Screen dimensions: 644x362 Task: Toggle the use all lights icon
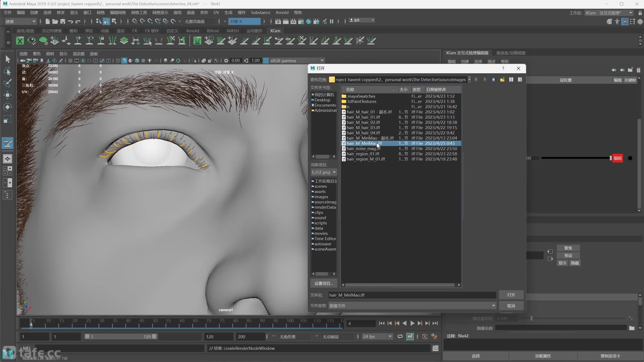[150, 61]
